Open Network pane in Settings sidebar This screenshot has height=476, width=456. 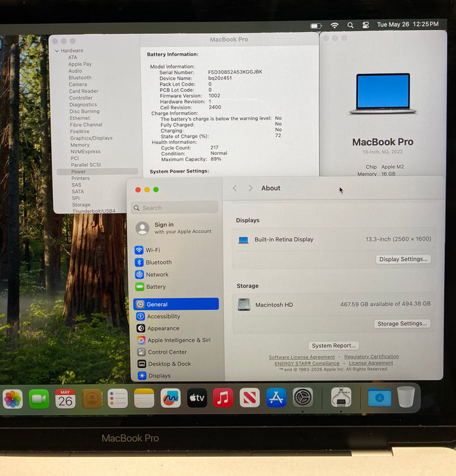[x=176, y=275]
